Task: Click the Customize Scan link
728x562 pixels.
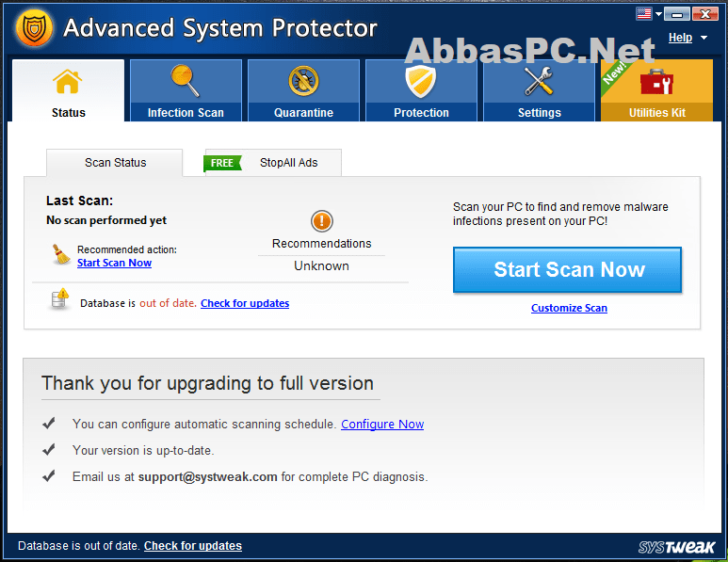Action: pyautogui.click(x=569, y=308)
